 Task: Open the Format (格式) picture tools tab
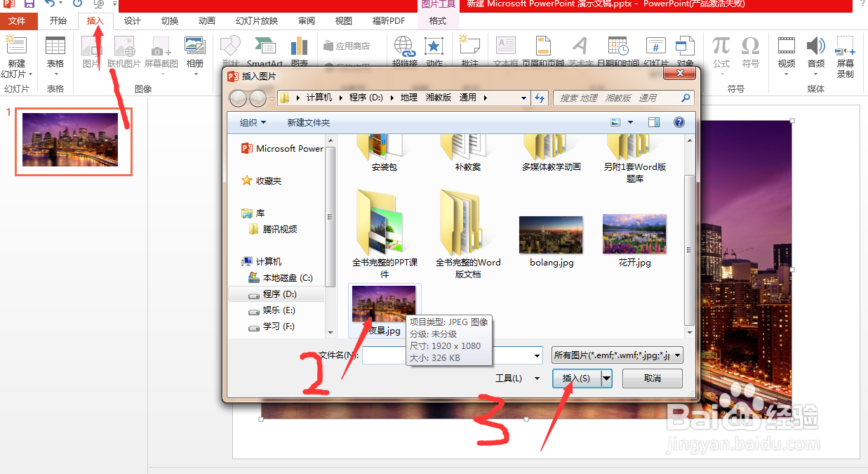[438, 21]
